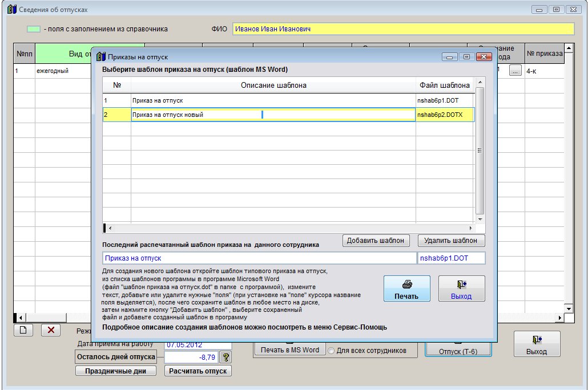The width and height of the screenshot is (588, 390).
Task: Click the Выход button in the main window
Action: point(536,344)
